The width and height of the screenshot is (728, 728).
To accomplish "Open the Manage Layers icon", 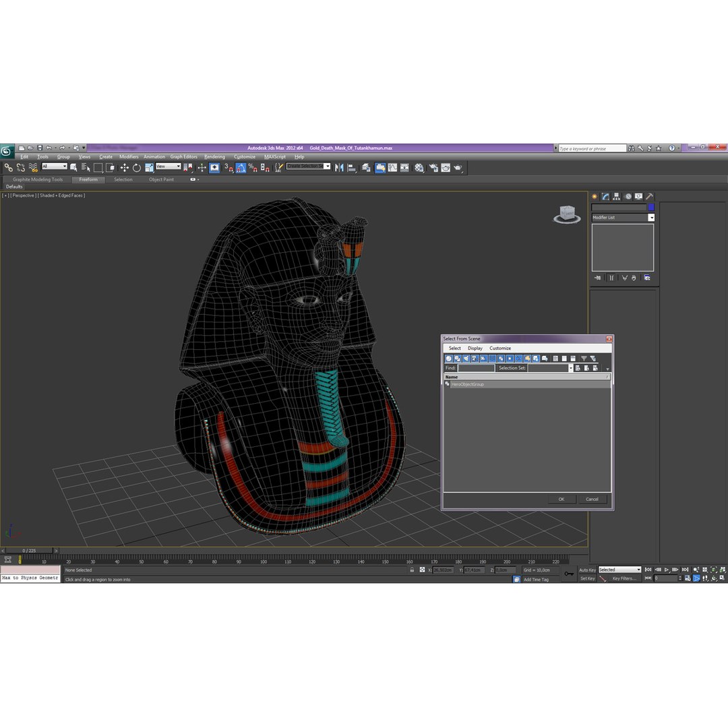I will pos(366,168).
